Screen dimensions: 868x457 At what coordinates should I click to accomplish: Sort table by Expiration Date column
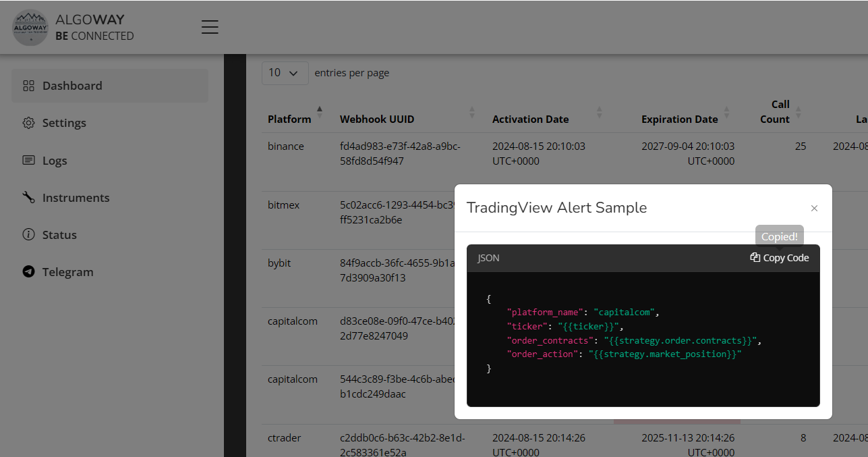(x=679, y=119)
